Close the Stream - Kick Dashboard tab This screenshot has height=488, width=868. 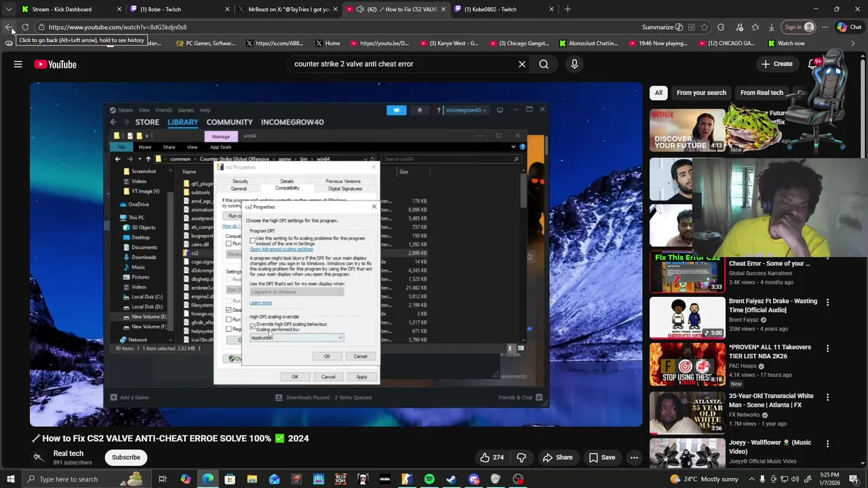click(119, 9)
